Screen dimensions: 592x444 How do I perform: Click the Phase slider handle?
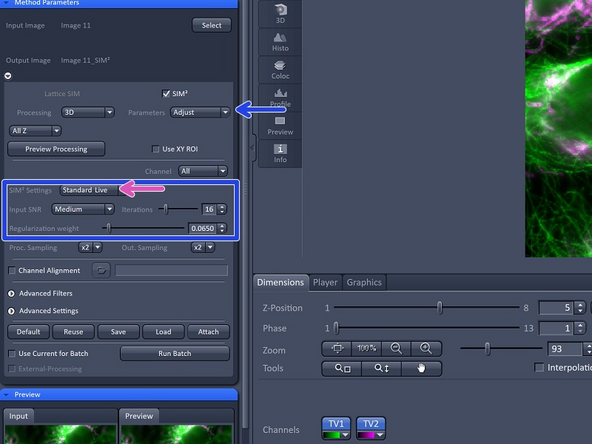point(336,328)
